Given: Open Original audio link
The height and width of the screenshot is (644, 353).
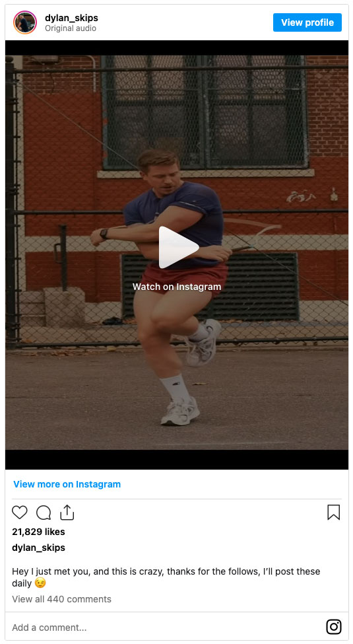Looking at the screenshot, I should (x=71, y=28).
